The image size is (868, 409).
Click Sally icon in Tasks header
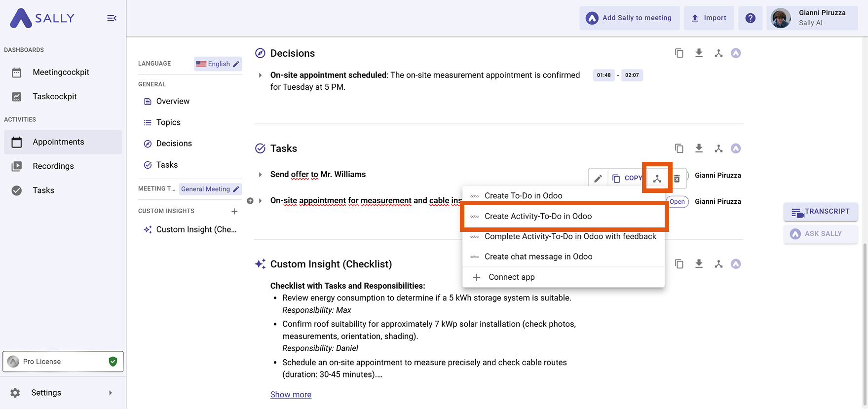pyautogui.click(x=736, y=149)
